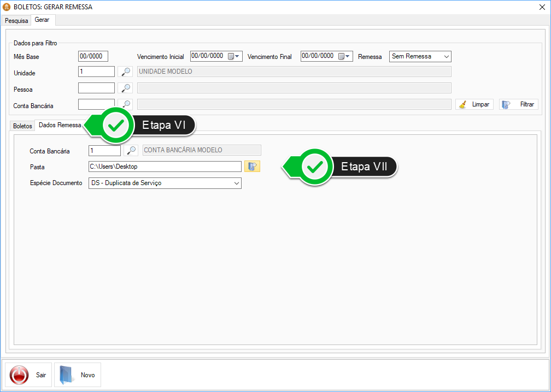Click the Sair button
Viewport: 551px width, 392px height.
pyautogui.click(x=28, y=375)
